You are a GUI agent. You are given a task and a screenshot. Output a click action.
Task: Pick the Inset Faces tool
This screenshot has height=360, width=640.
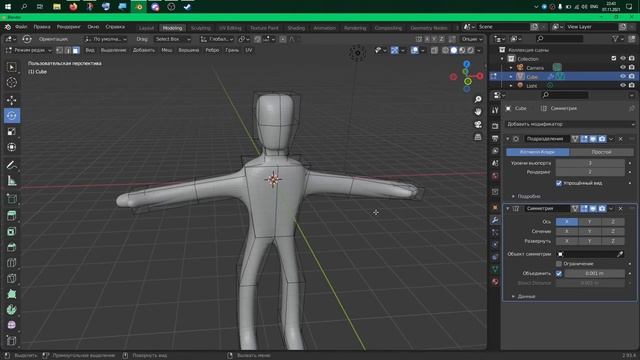(x=11, y=231)
